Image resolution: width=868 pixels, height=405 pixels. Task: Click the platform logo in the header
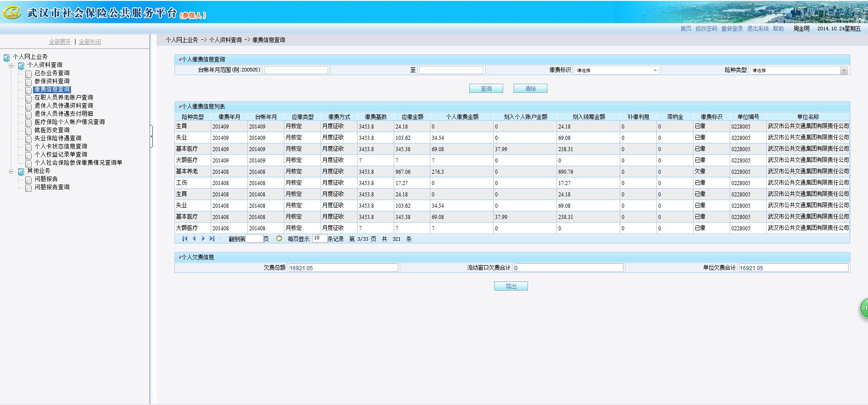12,13
